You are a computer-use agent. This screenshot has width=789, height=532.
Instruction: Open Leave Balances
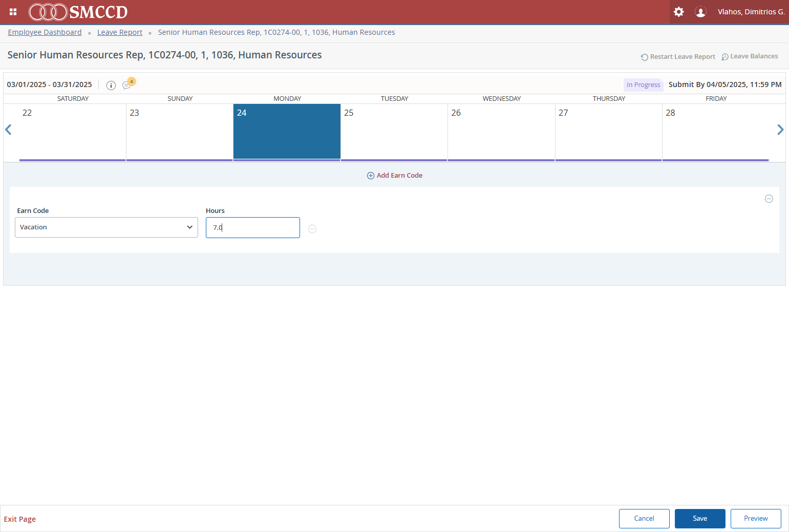pyautogui.click(x=750, y=56)
